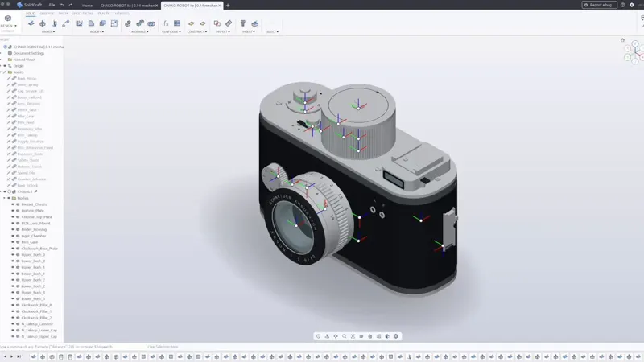Click the Combine bodies icon in Modify group
Image resolution: width=644 pixels, height=362 pixels.
coord(103,23)
